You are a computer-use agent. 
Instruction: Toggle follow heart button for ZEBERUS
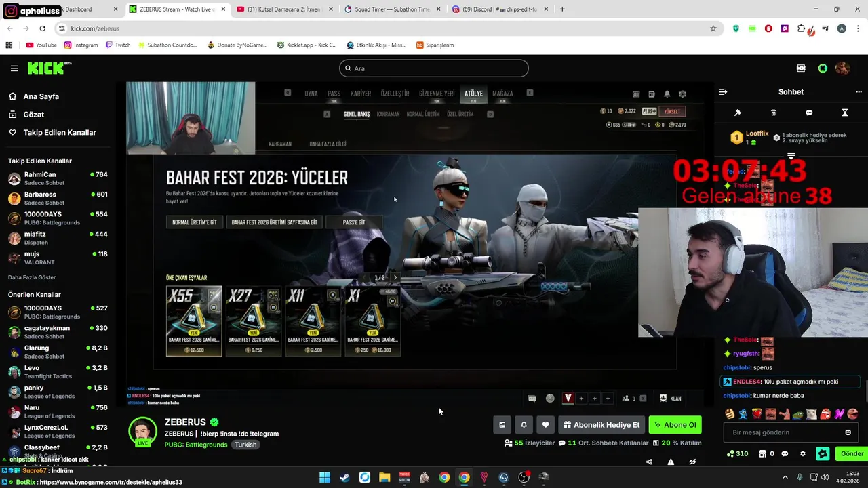tap(545, 425)
